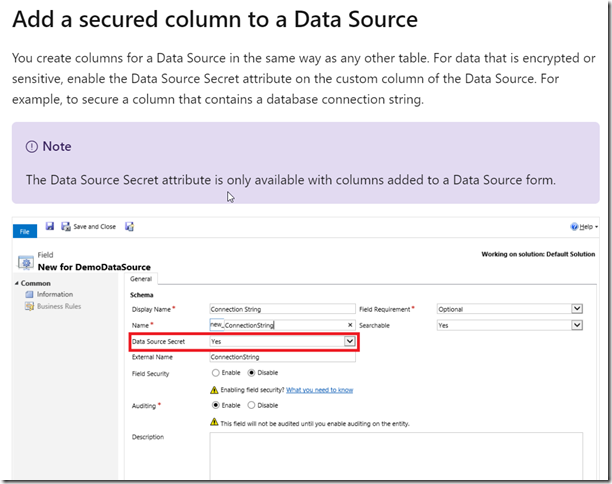Click the Information page icon
Viewport: 612px width, 484px height.
point(29,294)
